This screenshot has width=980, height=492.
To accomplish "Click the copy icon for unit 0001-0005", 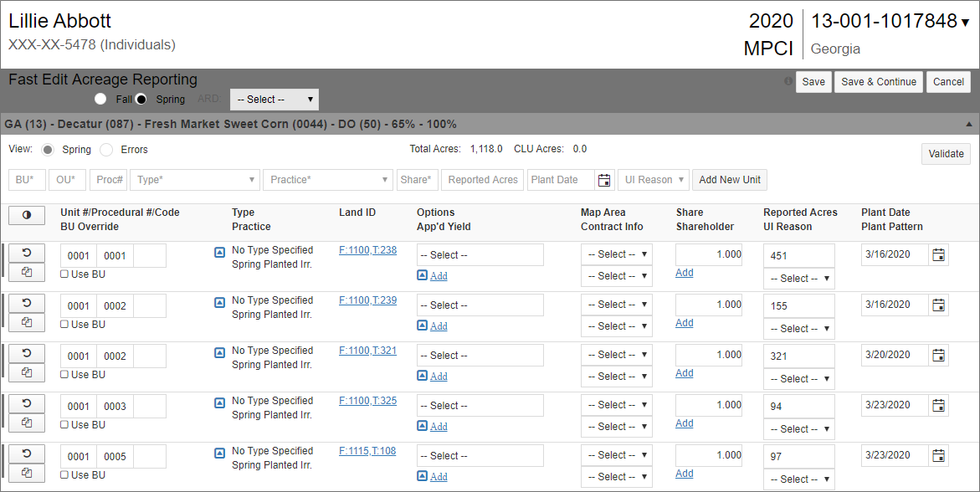I will [27, 473].
